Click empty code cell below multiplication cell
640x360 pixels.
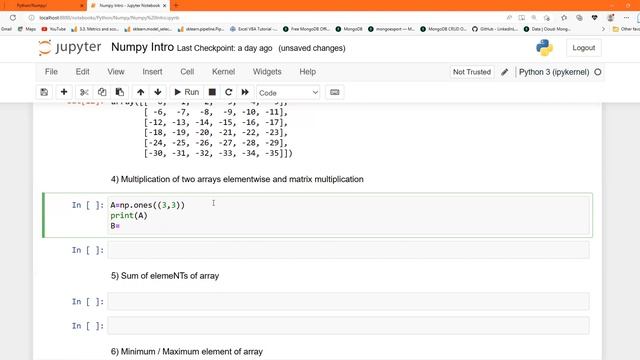(349, 250)
